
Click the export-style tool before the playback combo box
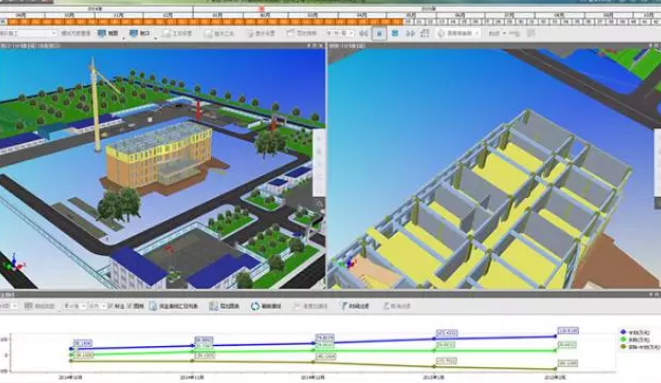tap(301, 33)
